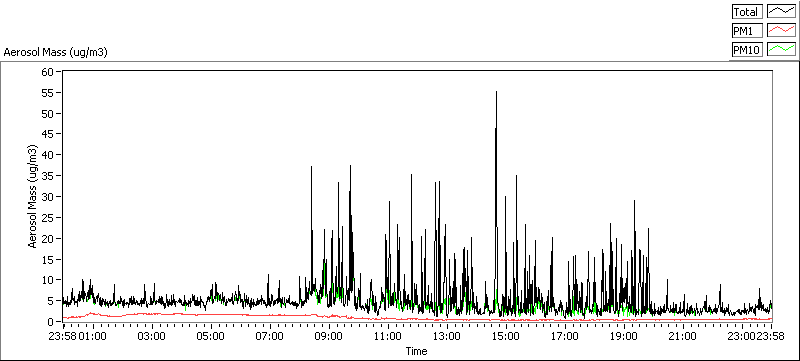Screen dimensions: 800x361
Task: Click the tallest 55 ug/m3 spike peak
Action: (496, 92)
